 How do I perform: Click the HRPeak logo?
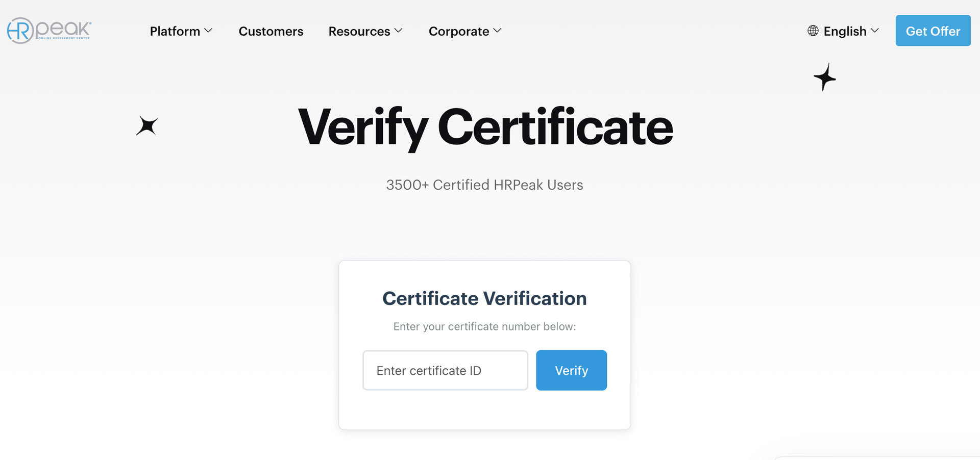pyautogui.click(x=49, y=31)
